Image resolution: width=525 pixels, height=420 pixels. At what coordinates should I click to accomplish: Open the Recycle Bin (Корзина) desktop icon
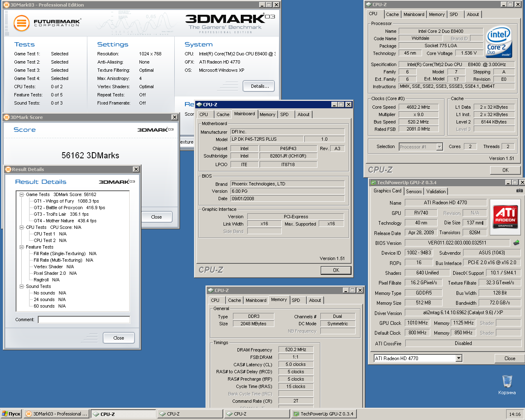click(x=507, y=385)
